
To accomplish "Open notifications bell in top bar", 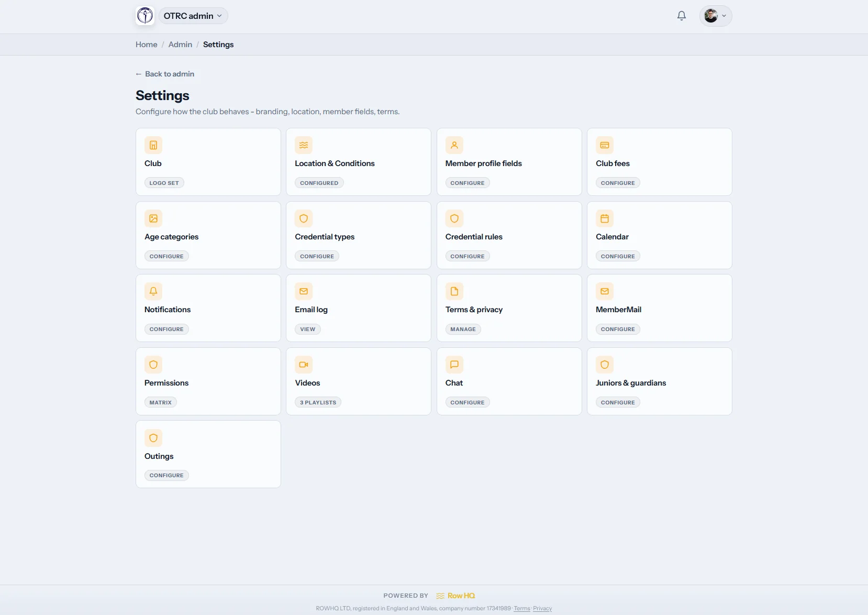I will coord(682,16).
